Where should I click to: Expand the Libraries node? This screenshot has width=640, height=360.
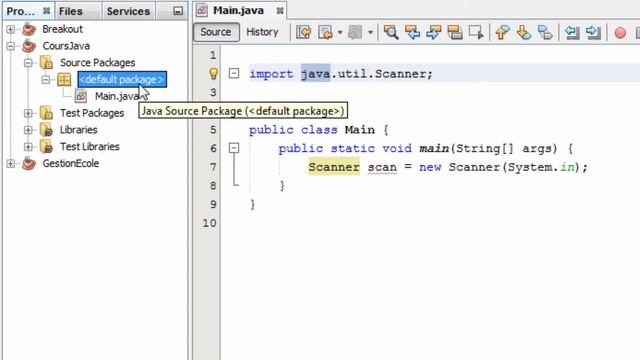tap(28, 130)
